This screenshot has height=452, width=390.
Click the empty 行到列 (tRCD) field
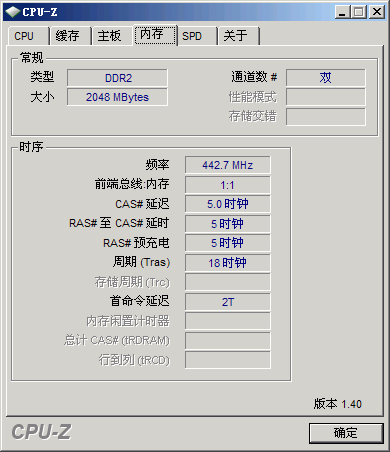click(x=228, y=360)
